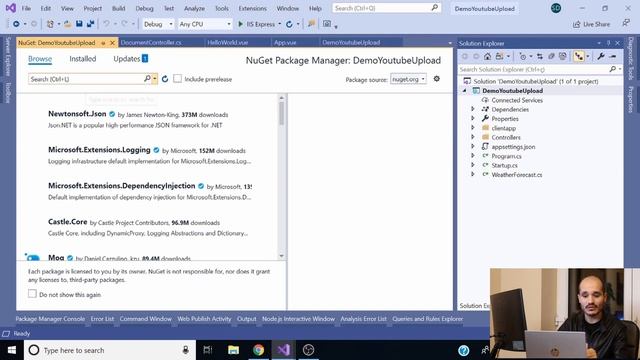Open File Explorer from the taskbar

click(x=233, y=350)
